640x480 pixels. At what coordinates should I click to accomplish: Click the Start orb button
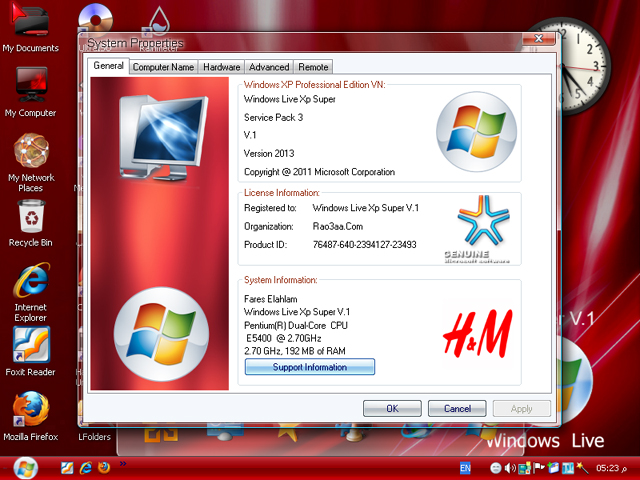(x=25, y=468)
